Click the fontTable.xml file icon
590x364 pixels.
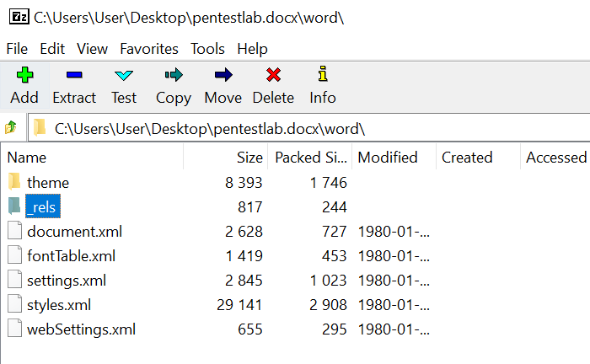[x=14, y=255]
